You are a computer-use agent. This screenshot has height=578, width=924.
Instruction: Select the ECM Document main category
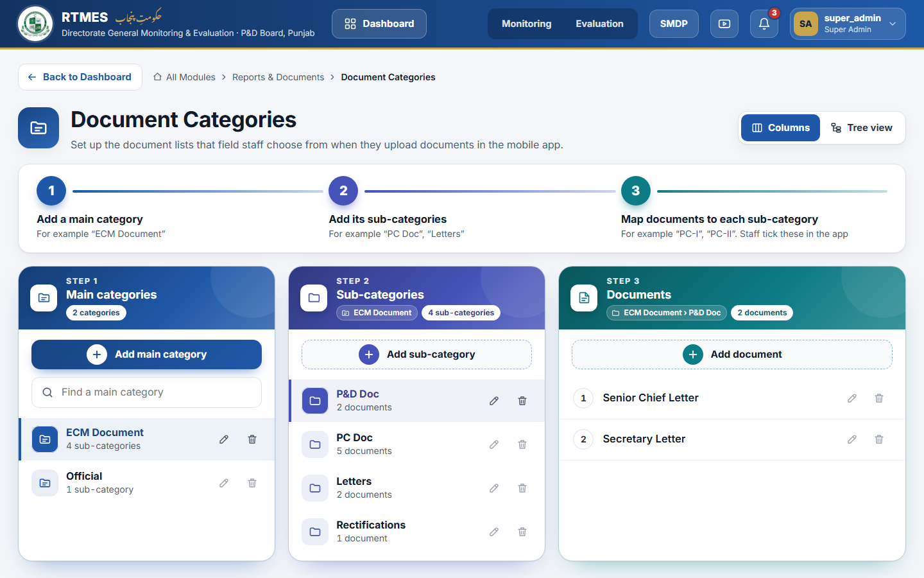point(147,439)
